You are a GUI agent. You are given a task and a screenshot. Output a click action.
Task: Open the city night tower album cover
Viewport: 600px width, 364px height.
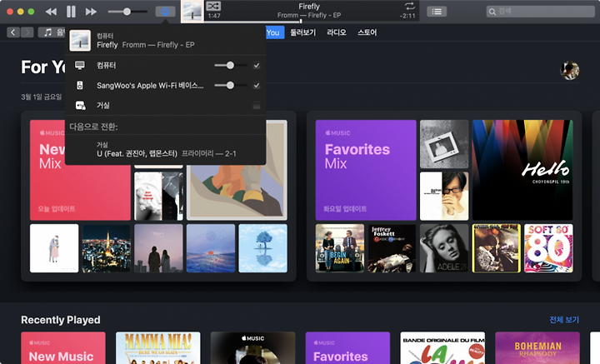107,248
